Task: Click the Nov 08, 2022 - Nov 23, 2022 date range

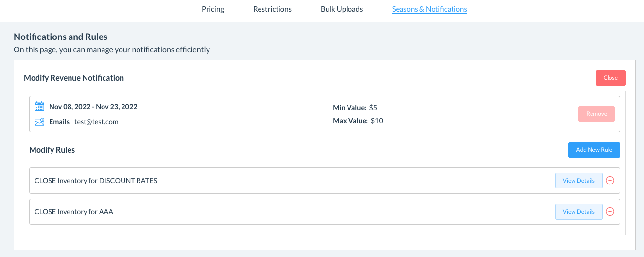Action: click(93, 107)
